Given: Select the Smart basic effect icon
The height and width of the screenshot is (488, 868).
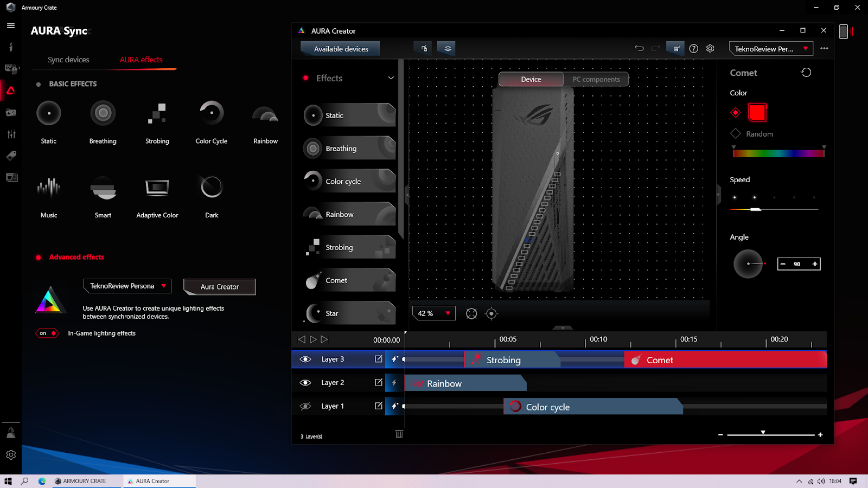Looking at the screenshot, I should (103, 188).
